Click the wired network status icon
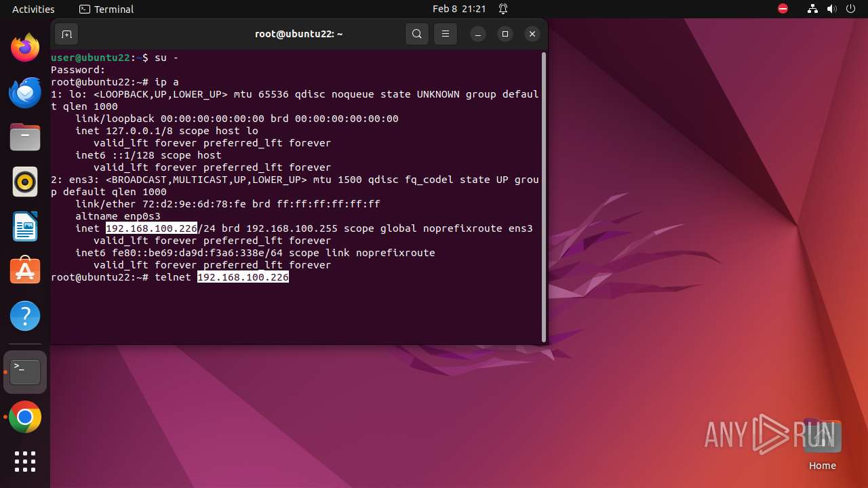The image size is (868, 488). (813, 9)
